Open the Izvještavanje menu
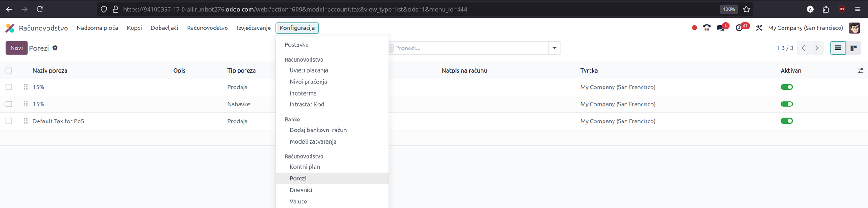This screenshot has height=208, width=868. pyautogui.click(x=254, y=28)
